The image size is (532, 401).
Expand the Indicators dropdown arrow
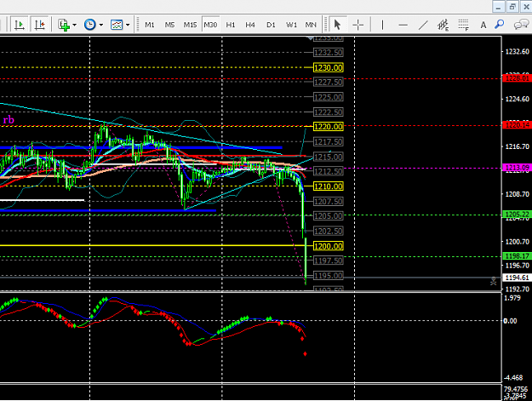coord(74,25)
